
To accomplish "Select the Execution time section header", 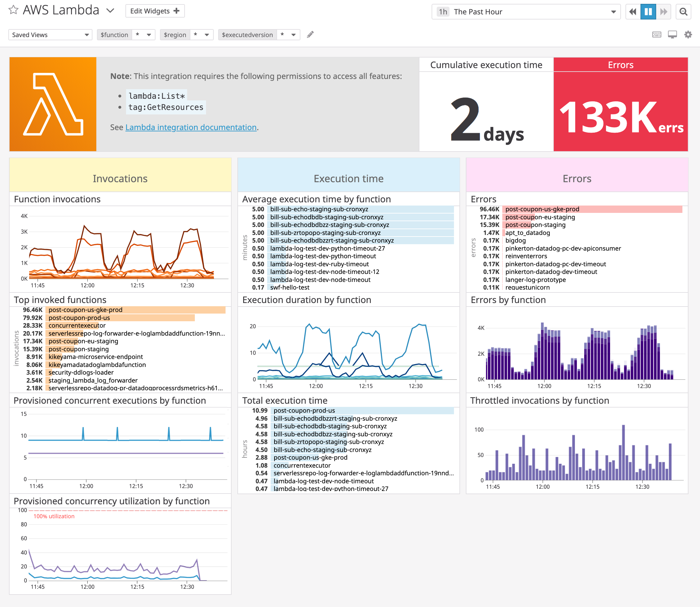I will 348,178.
